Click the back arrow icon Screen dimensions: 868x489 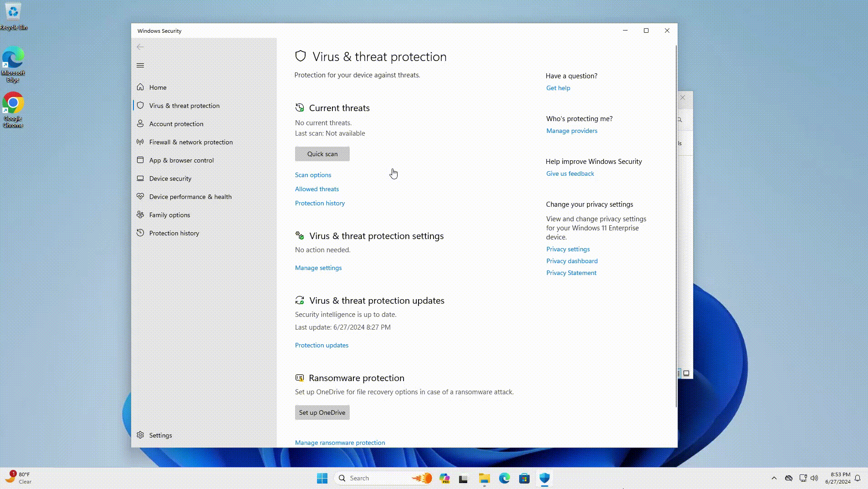click(140, 47)
